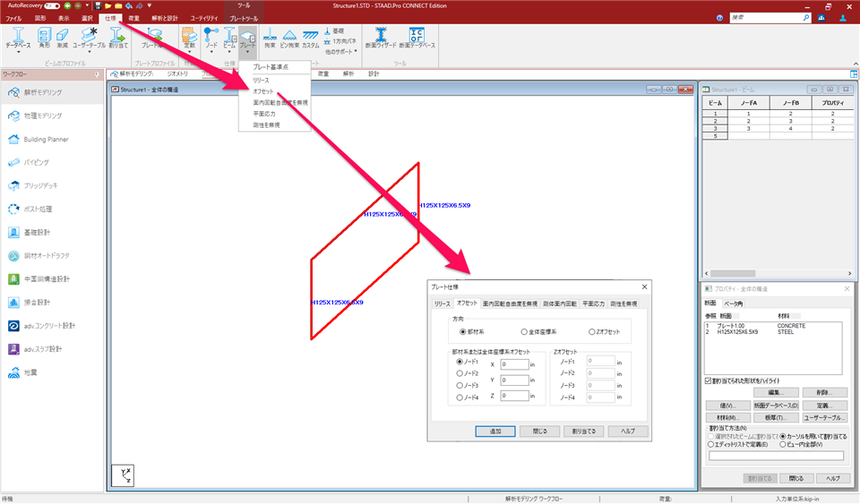860x504 pixels.
Task: Expand the プレート specification dropdown arrow
Action: pos(247,52)
